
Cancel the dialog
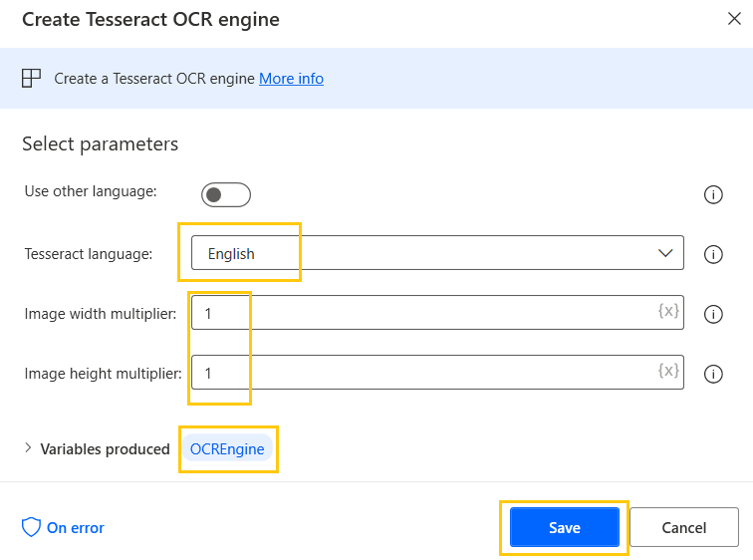click(x=684, y=527)
